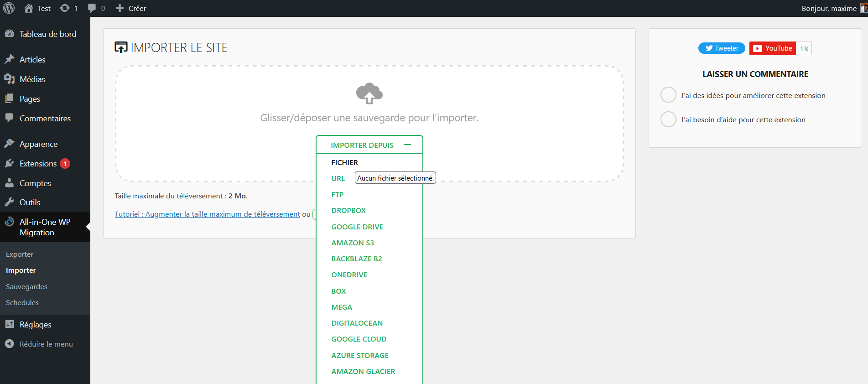This screenshot has width=868, height=384.
Task: Click the Tweeter share button
Action: point(722,48)
